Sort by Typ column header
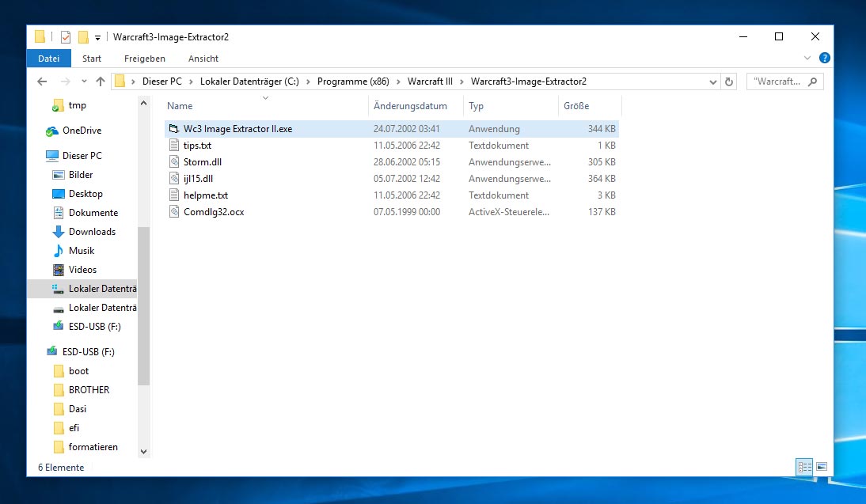This screenshot has height=504, width=866. point(476,106)
